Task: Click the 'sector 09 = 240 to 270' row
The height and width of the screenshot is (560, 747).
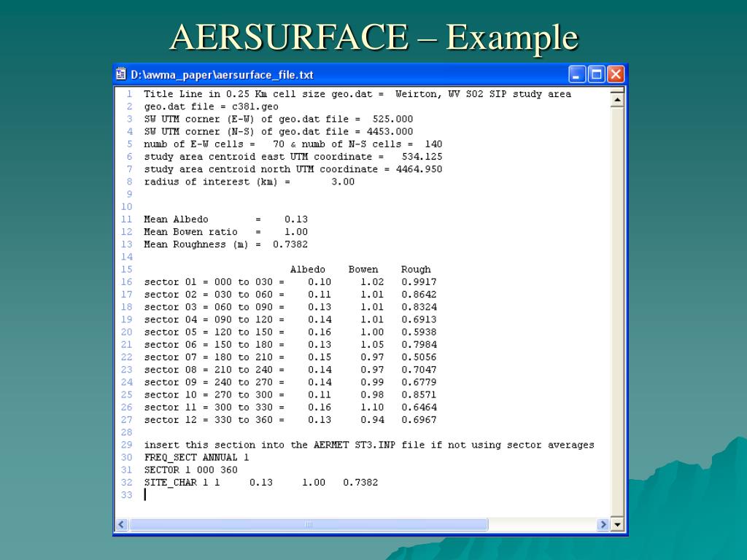Action: click(290, 382)
